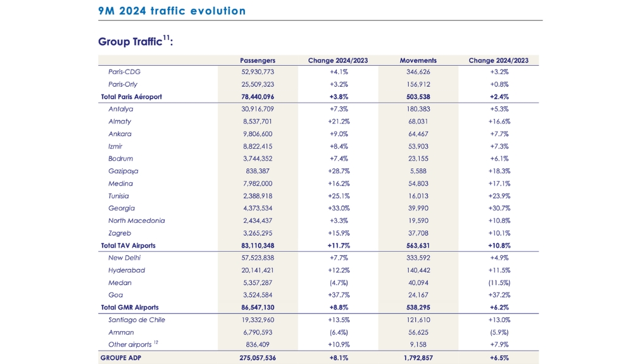Click Antalya passengers figure 30,916,709
633x364 pixels.
point(258,109)
